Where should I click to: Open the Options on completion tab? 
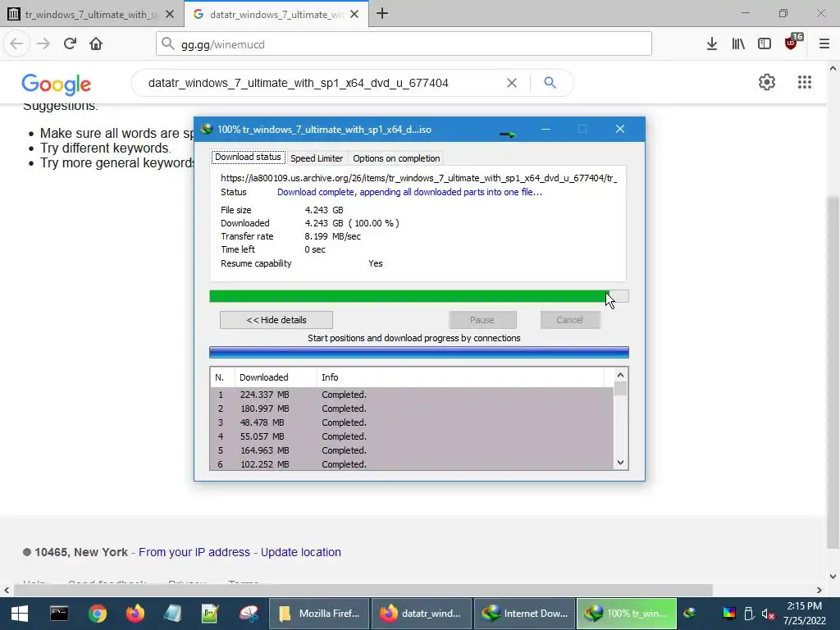396,158
